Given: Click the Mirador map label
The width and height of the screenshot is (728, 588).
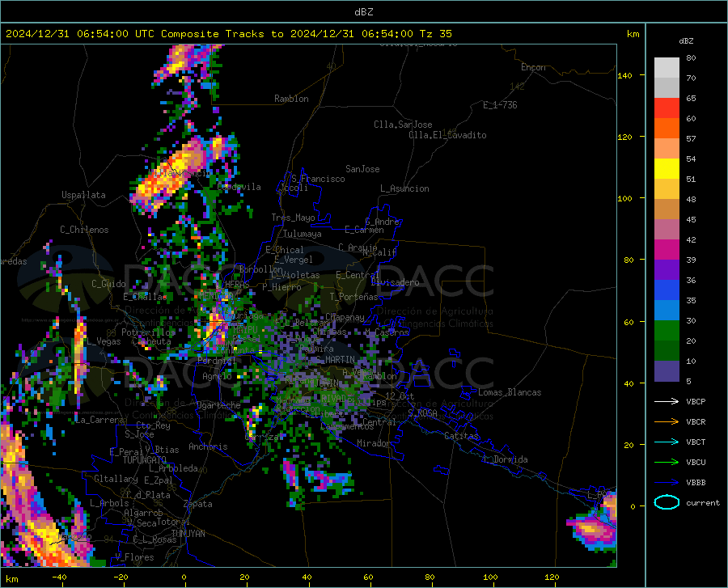Looking at the screenshot, I should click(374, 443).
